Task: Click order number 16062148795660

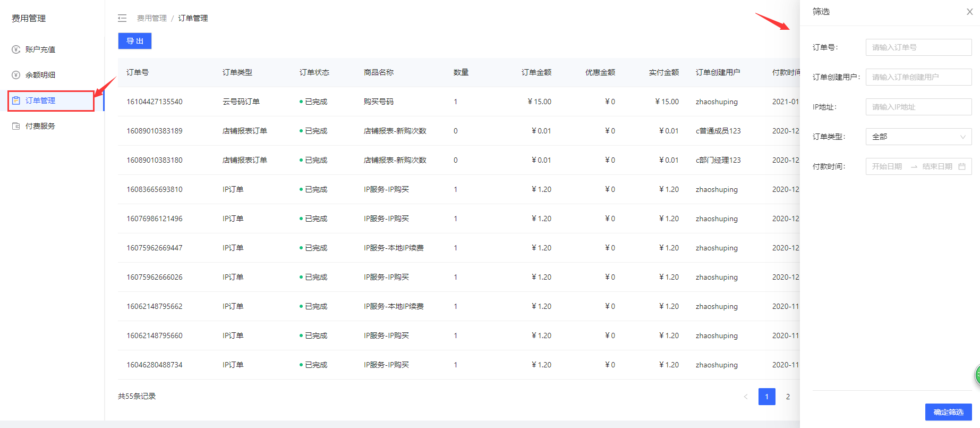Action: point(155,335)
